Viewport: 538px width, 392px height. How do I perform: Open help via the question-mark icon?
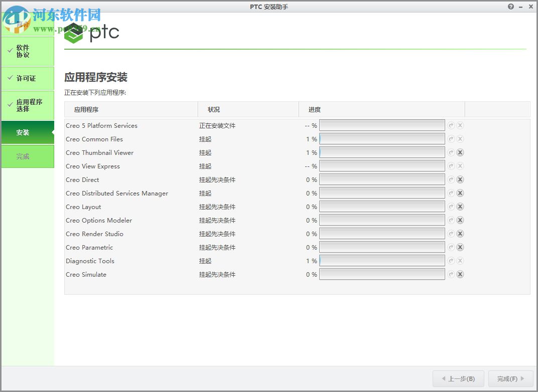click(510, 7)
